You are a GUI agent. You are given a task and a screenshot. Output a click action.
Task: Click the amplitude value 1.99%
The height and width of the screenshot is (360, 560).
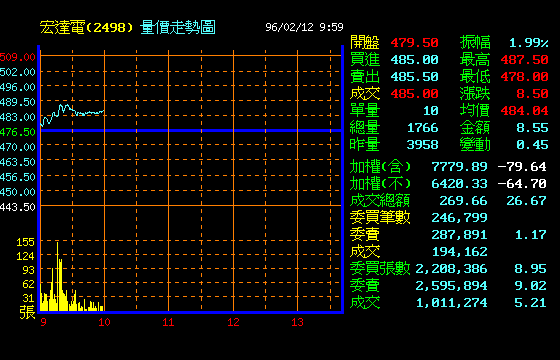(529, 42)
